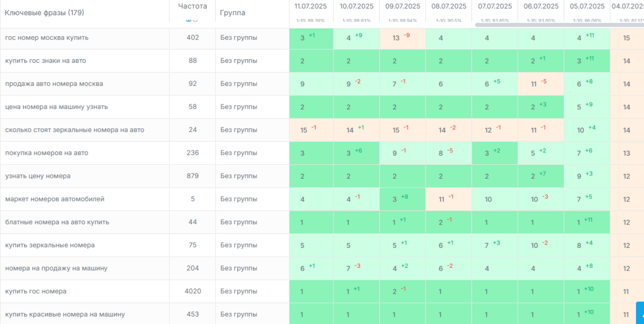The width and height of the screenshot is (644, 324).
Task: Click 09.07.2025 position 3 for 'маркет номеров автомобилей'
Action: (395, 199)
